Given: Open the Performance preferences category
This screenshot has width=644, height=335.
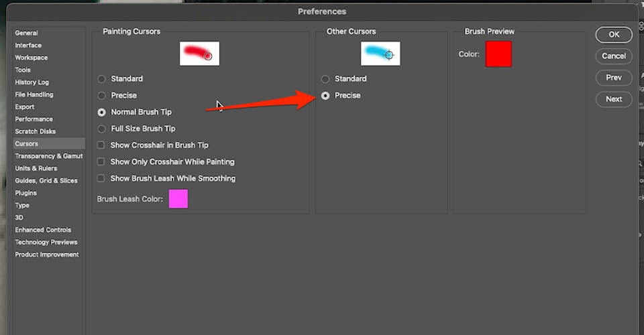Looking at the screenshot, I should tap(34, 119).
